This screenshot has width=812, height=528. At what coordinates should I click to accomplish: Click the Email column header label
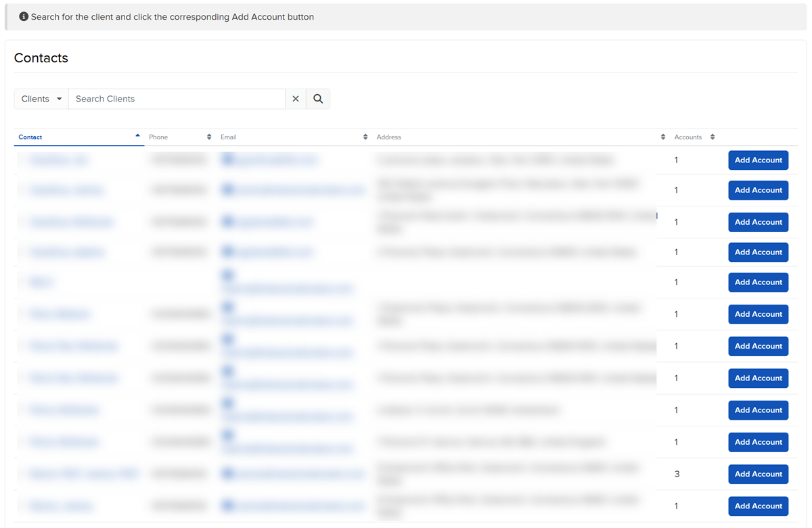pyautogui.click(x=229, y=137)
